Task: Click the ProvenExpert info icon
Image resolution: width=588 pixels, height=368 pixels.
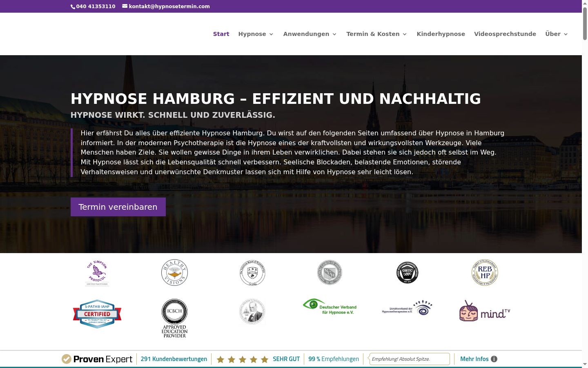Action: [494, 359]
